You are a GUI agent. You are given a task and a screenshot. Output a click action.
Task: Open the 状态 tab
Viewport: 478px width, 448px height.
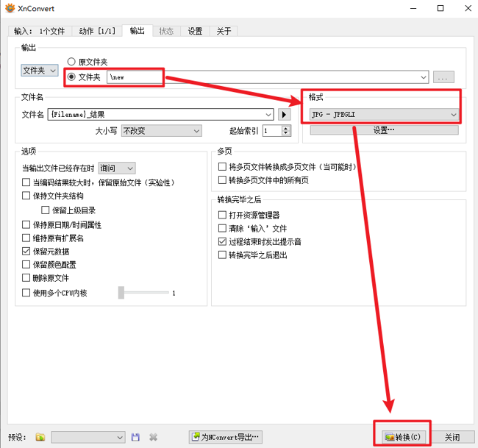click(166, 31)
